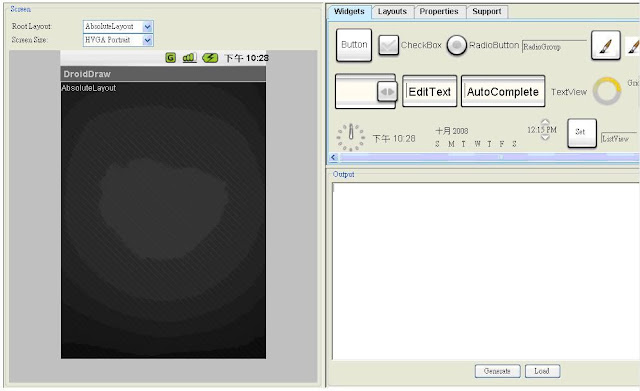
Task: Click the signal strength bars icon
Action: [189, 58]
